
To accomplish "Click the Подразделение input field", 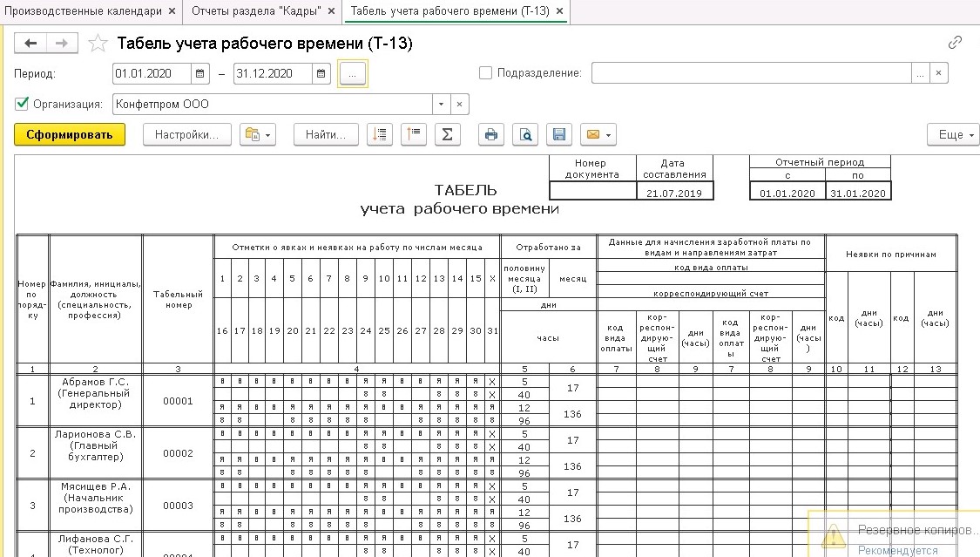I will point(751,73).
